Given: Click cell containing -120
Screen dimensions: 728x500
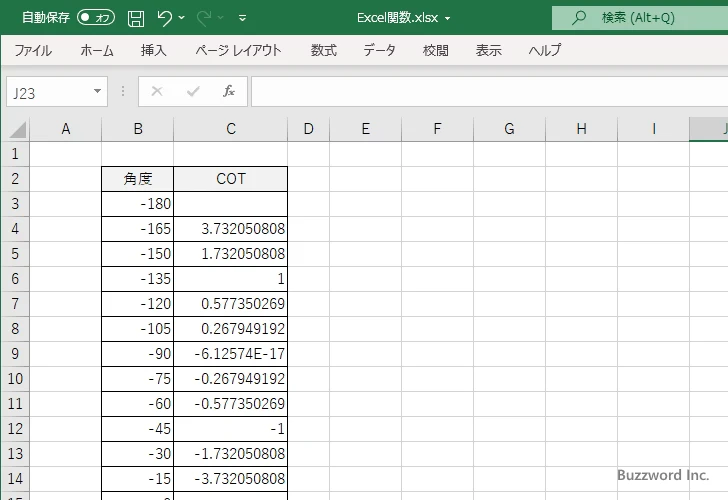Looking at the screenshot, I should click(x=137, y=304).
